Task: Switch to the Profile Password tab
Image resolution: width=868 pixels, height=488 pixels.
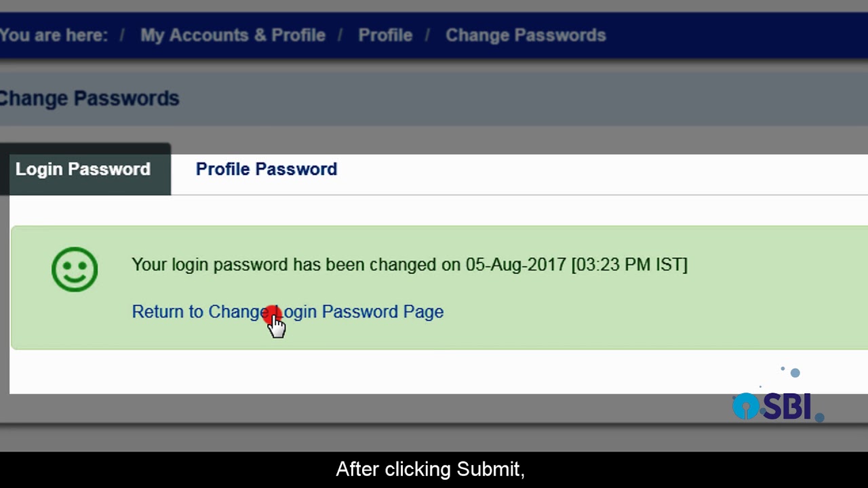Action: coord(266,169)
